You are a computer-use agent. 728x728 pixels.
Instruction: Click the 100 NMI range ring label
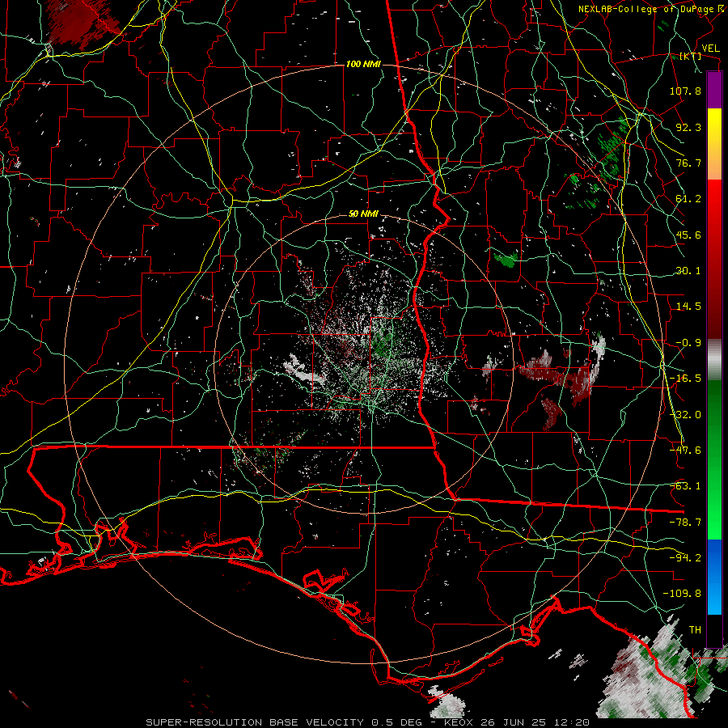pos(363,64)
